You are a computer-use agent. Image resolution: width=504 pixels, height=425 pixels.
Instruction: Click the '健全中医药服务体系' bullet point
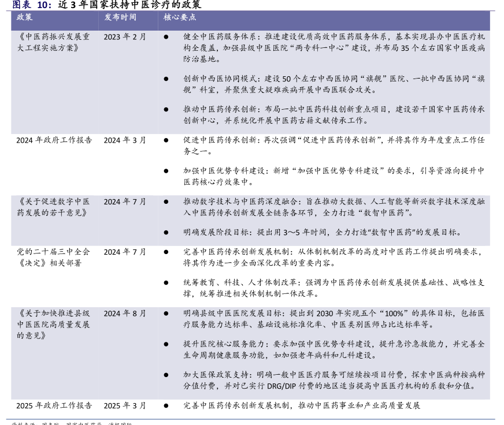[334, 47]
